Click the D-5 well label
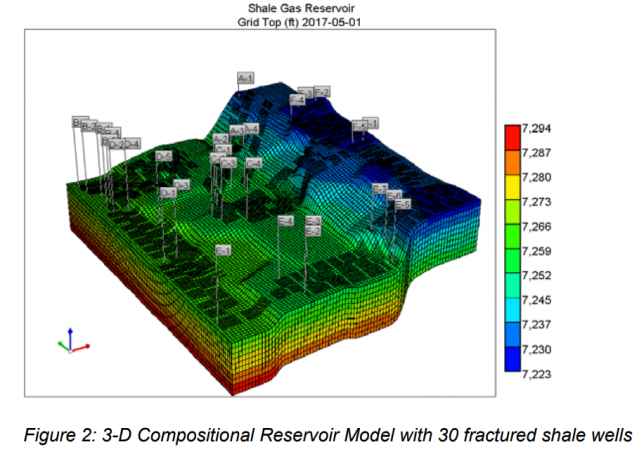The image size is (644, 454). pos(164,157)
